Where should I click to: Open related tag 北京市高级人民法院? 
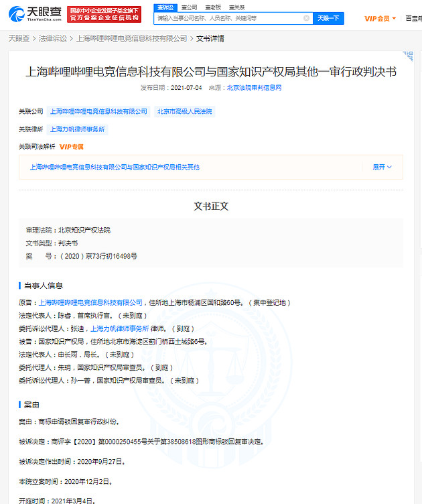coord(185,111)
